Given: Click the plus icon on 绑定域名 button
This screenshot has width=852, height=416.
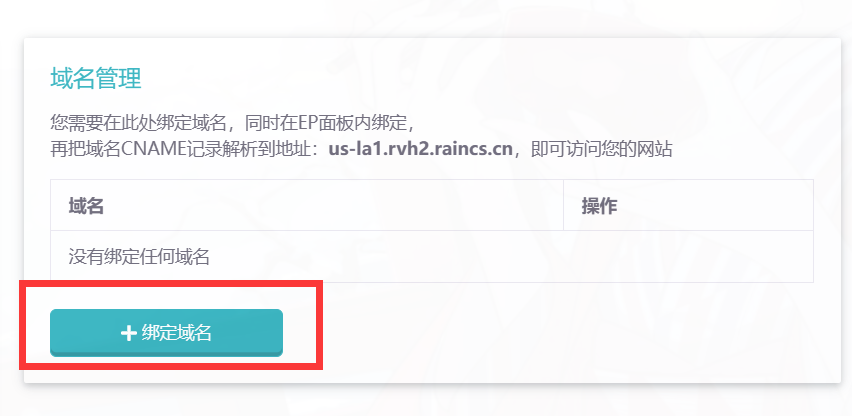Looking at the screenshot, I should click(128, 333).
